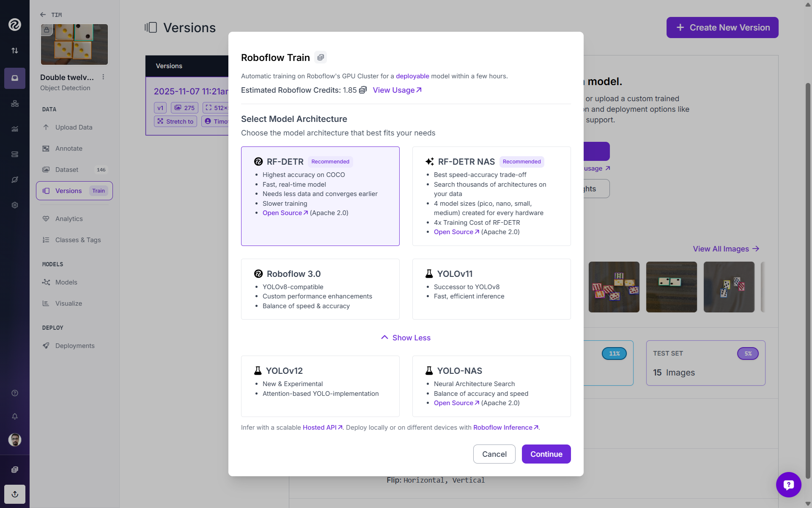The width and height of the screenshot is (812, 508).
Task: Click the Roboflow logo in the sidebar
Action: (15, 25)
